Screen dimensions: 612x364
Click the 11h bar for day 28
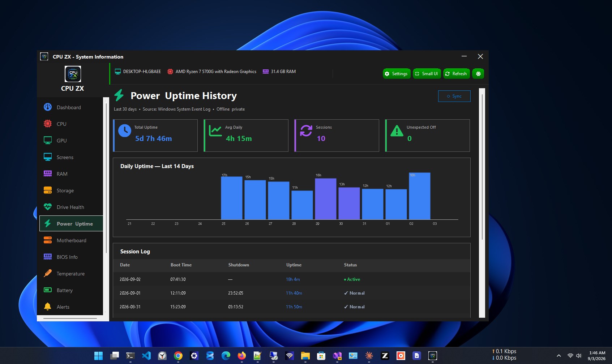click(302, 205)
